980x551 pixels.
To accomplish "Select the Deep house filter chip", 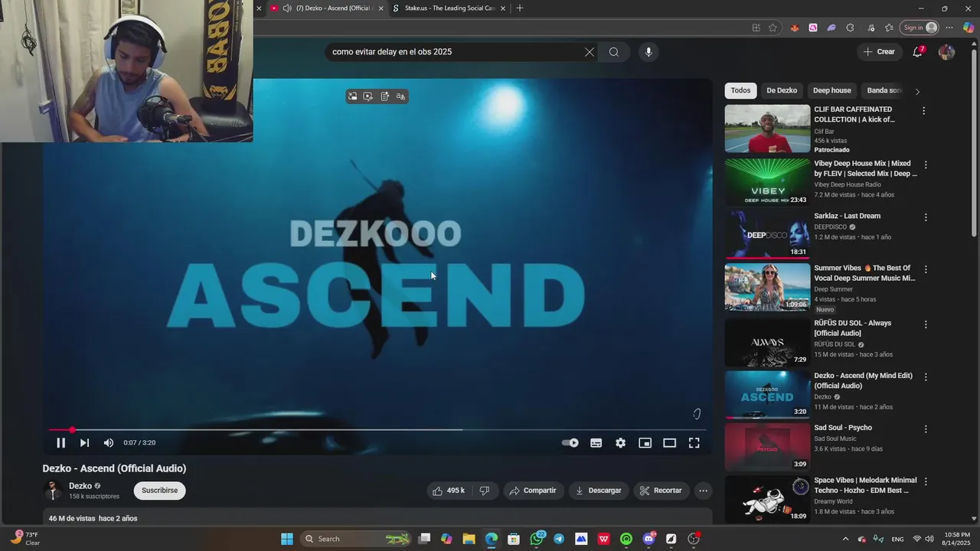I will 831,90.
